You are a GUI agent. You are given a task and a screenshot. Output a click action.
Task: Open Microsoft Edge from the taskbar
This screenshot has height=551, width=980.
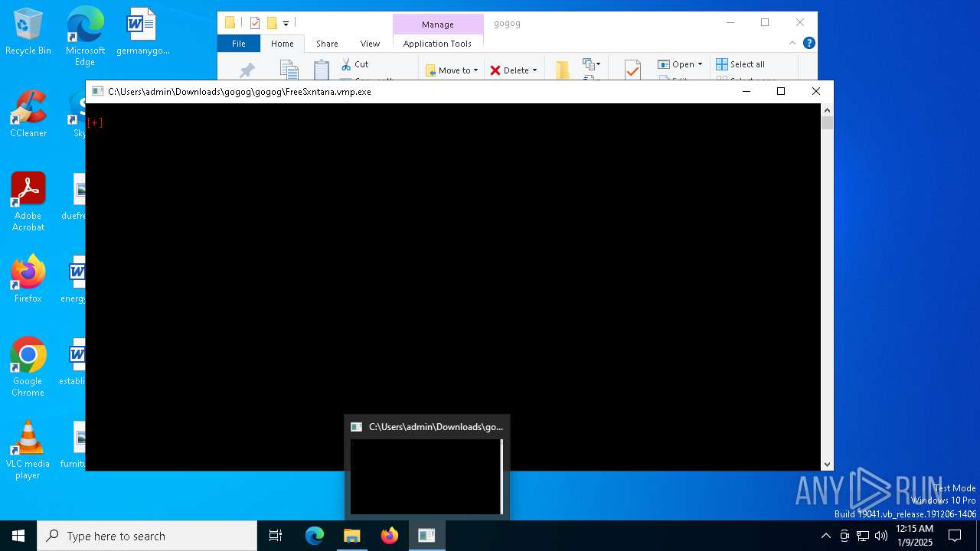315,536
